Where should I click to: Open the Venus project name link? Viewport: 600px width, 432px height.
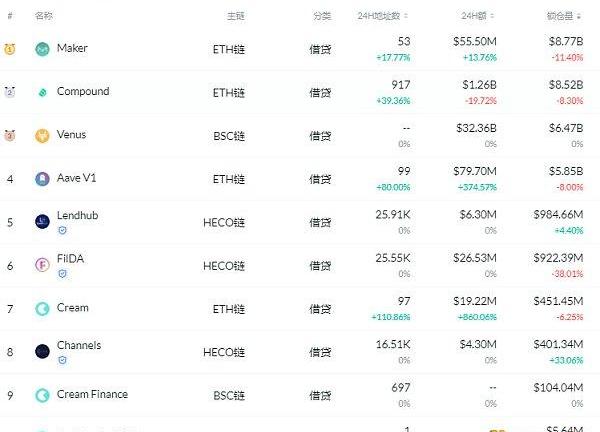click(x=72, y=135)
